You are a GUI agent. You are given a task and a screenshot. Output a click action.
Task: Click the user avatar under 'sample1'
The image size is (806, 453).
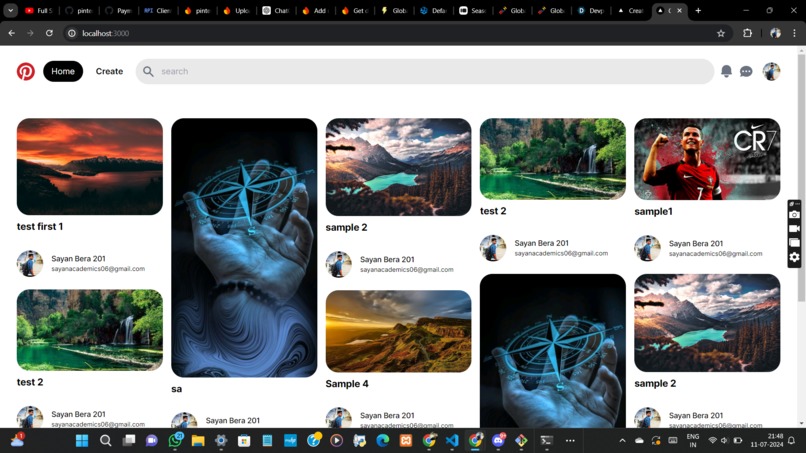tap(647, 248)
